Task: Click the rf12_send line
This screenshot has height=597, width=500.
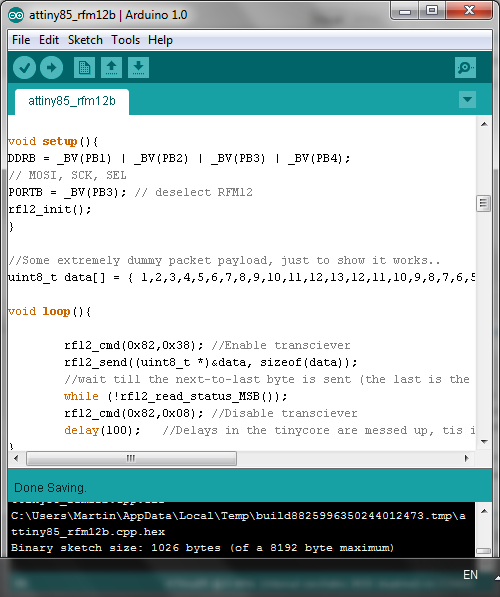Action: [211, 362]
